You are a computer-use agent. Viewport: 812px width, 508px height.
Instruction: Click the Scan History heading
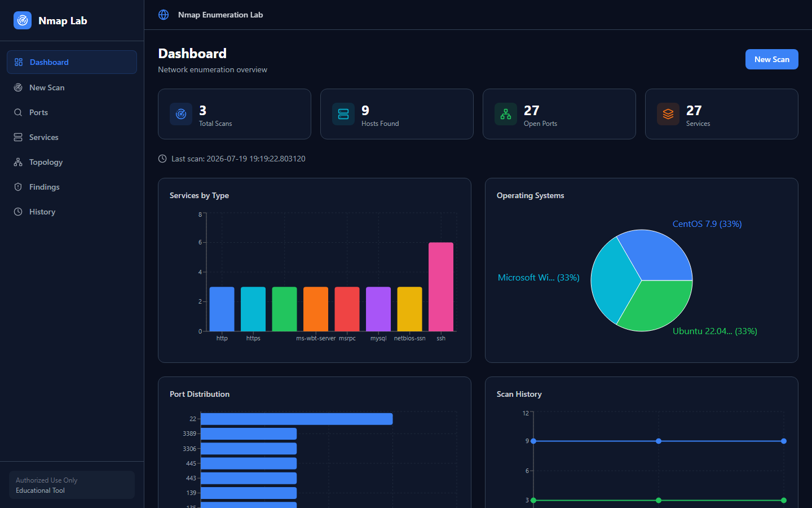pos(519,394)
